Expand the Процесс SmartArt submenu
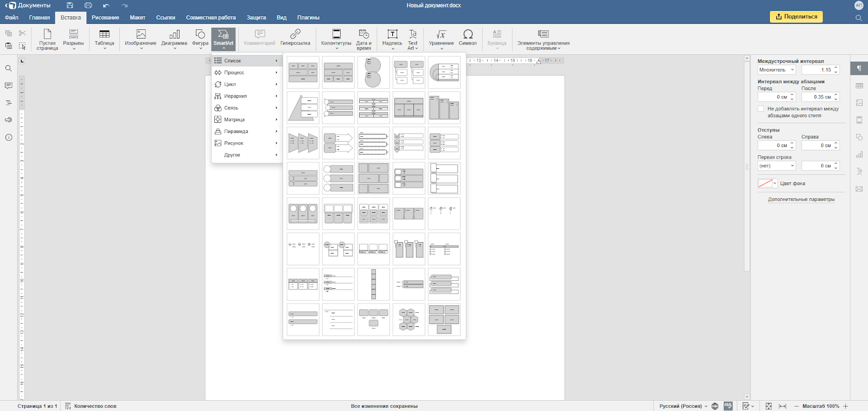This screenshot has height=411, width=868. click(246, 73)
